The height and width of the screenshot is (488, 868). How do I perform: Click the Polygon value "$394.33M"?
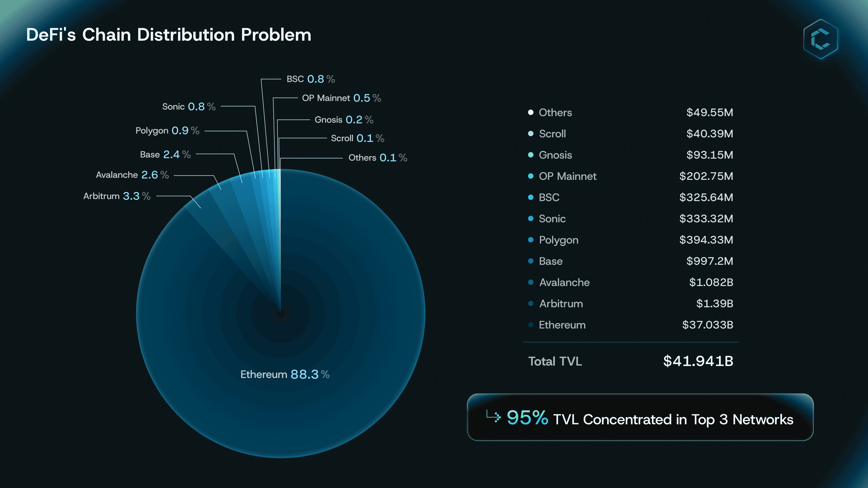(x=706, y=240)
